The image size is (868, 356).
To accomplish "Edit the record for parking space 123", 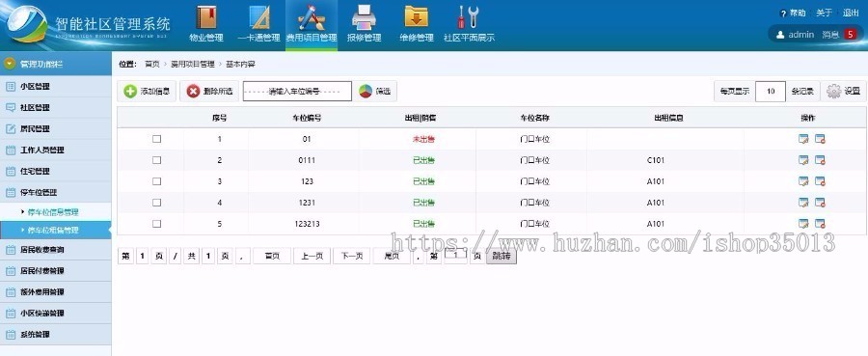I will [803, 181].
